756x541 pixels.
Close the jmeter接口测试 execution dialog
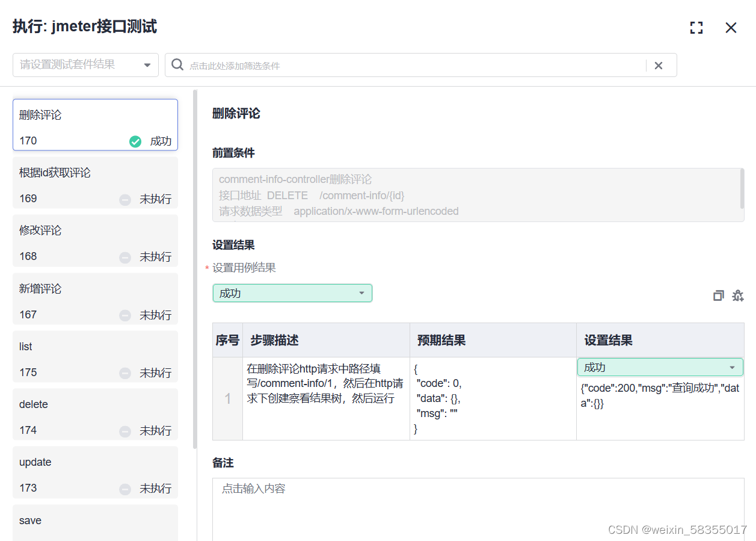pyautogui.click(x=731, y=28)
